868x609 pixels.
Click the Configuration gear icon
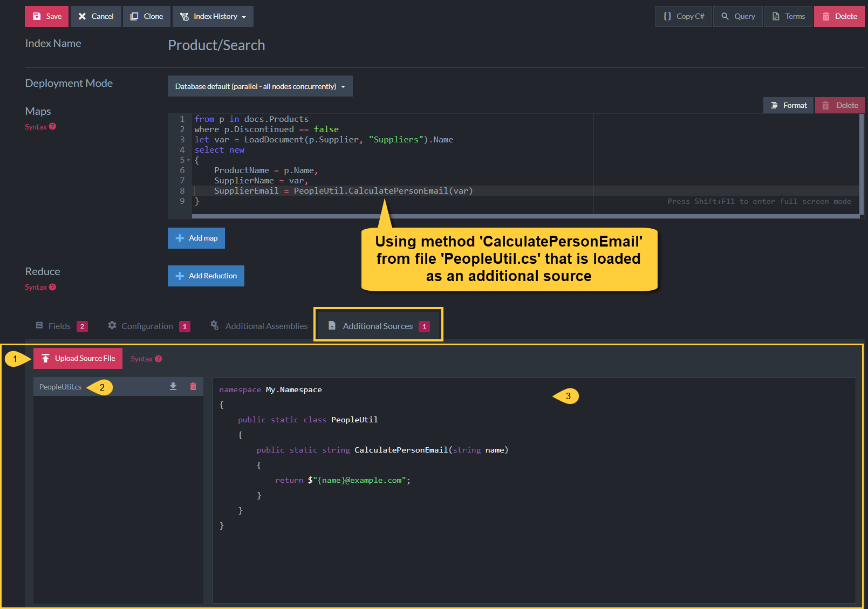pos(112,325)
